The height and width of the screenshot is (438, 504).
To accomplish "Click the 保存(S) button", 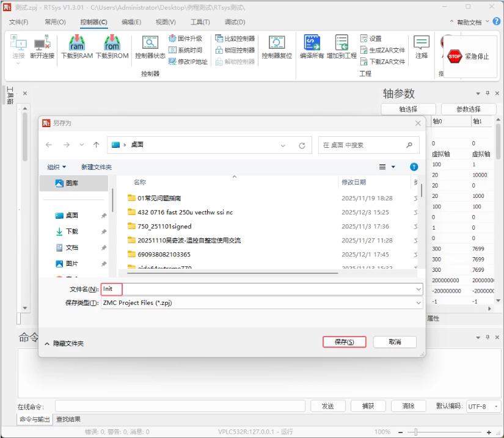I will (345, 342).
